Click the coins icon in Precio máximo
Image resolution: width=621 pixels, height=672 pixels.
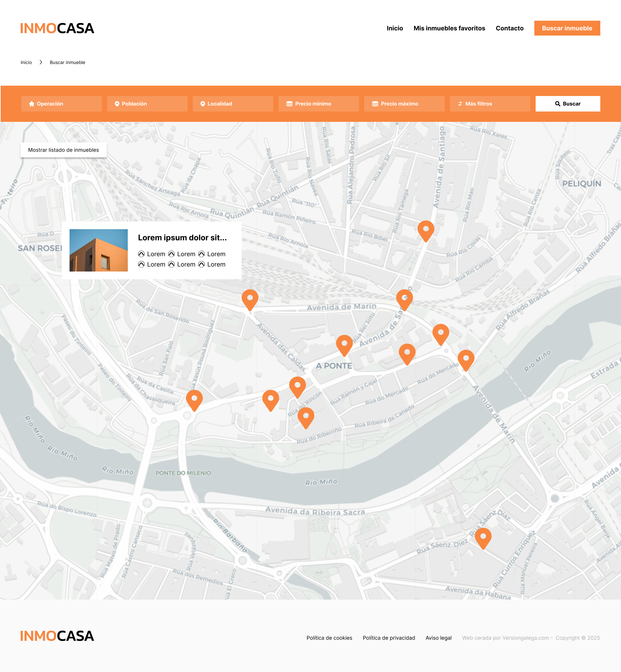[375, 104]
